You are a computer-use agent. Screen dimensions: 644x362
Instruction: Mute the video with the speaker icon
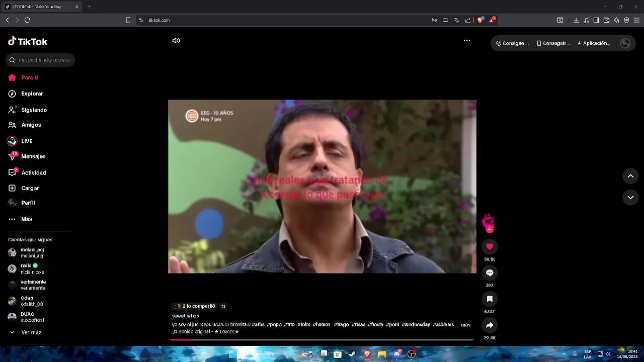176,41
